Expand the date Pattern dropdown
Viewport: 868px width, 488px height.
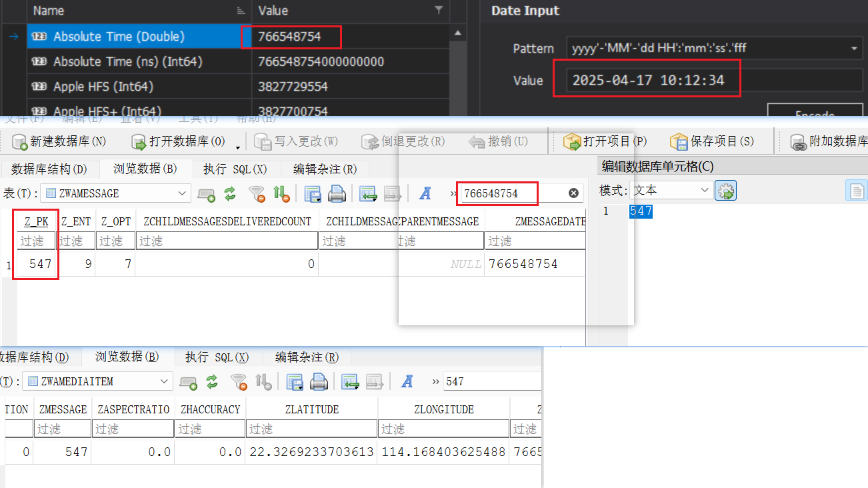(x=854, y=49)
